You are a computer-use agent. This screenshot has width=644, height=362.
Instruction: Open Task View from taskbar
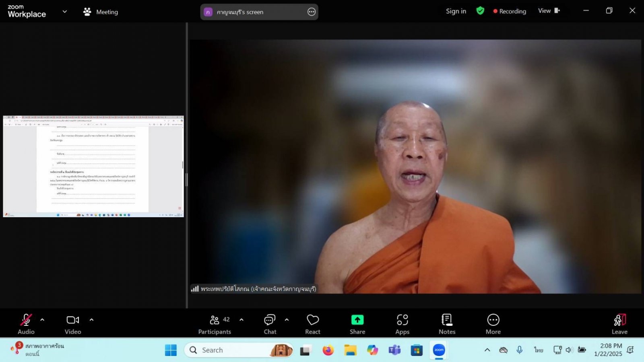tap(306, 350)
